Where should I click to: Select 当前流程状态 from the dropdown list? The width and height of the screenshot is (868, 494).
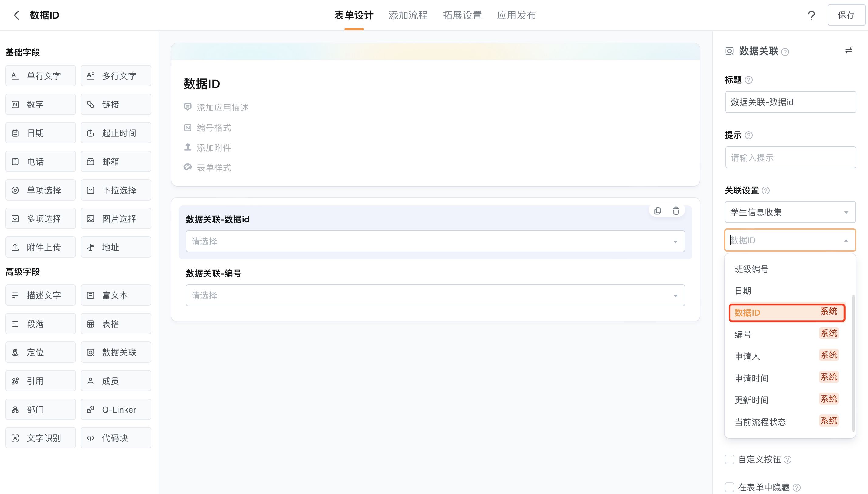click(787, 422)
